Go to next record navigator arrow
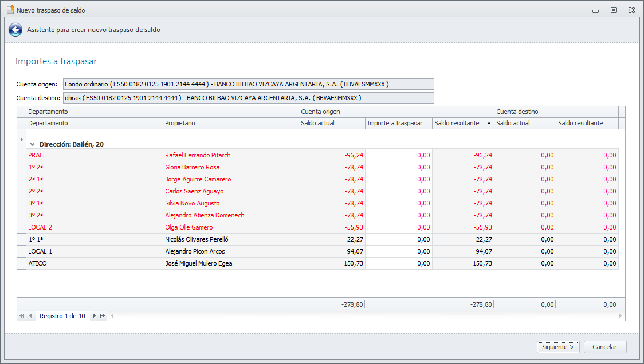Screen dimensions: 644x364 (x=95, y=316)
